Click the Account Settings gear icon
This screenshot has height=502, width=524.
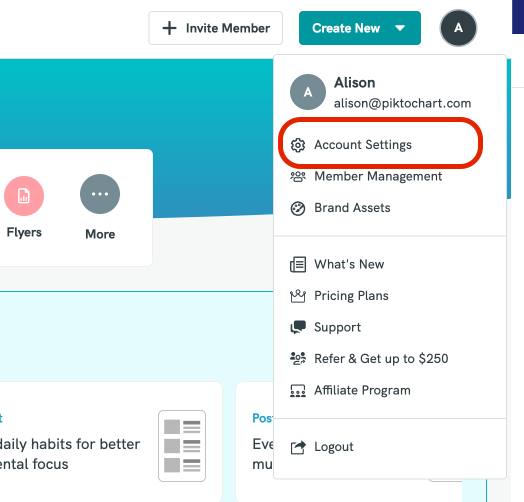pyautogui.click(x=297, y=145)
